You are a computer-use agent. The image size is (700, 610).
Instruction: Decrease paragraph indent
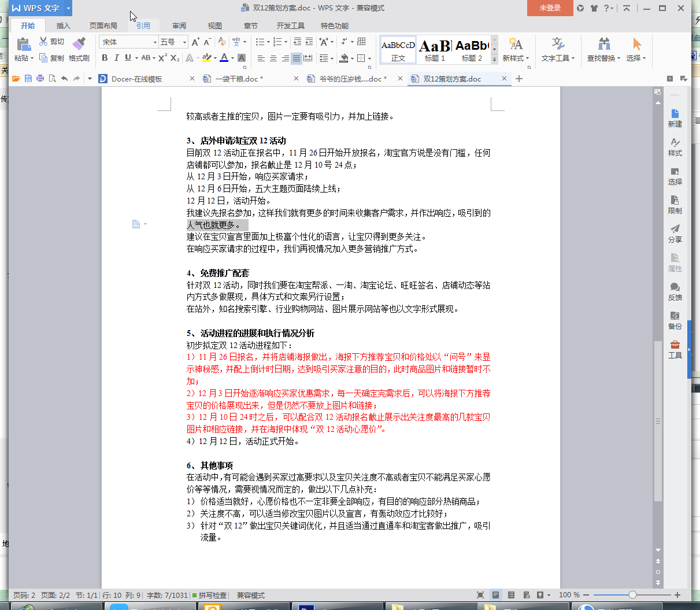(297, 42)
